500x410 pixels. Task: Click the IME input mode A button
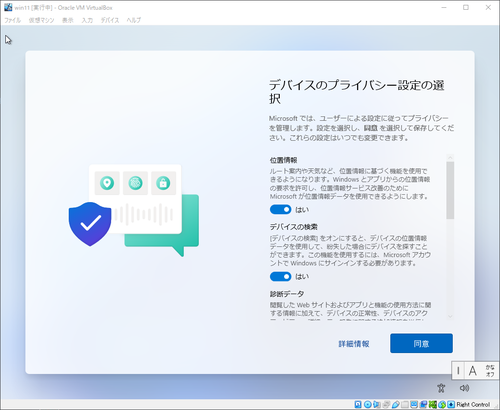pyautogui.click(x=473, y=371)
